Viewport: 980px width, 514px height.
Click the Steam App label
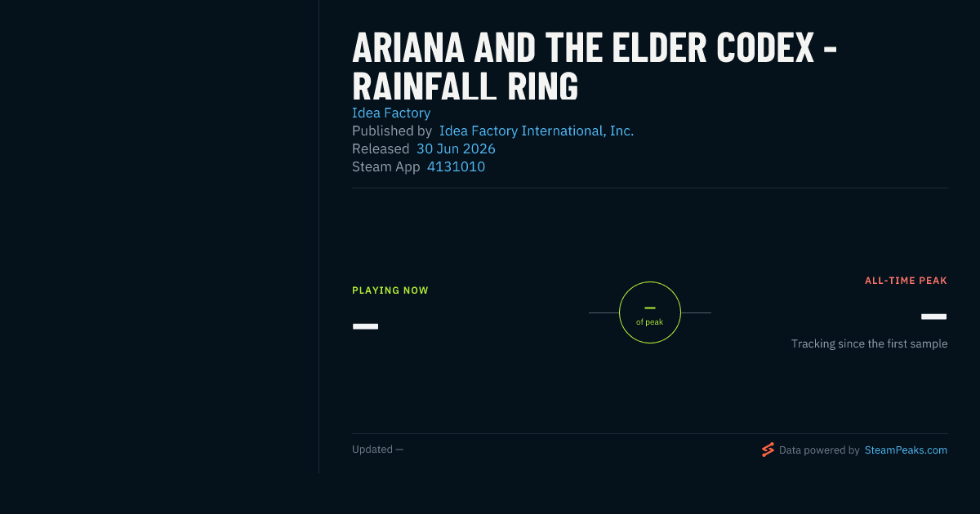(386, 166)
